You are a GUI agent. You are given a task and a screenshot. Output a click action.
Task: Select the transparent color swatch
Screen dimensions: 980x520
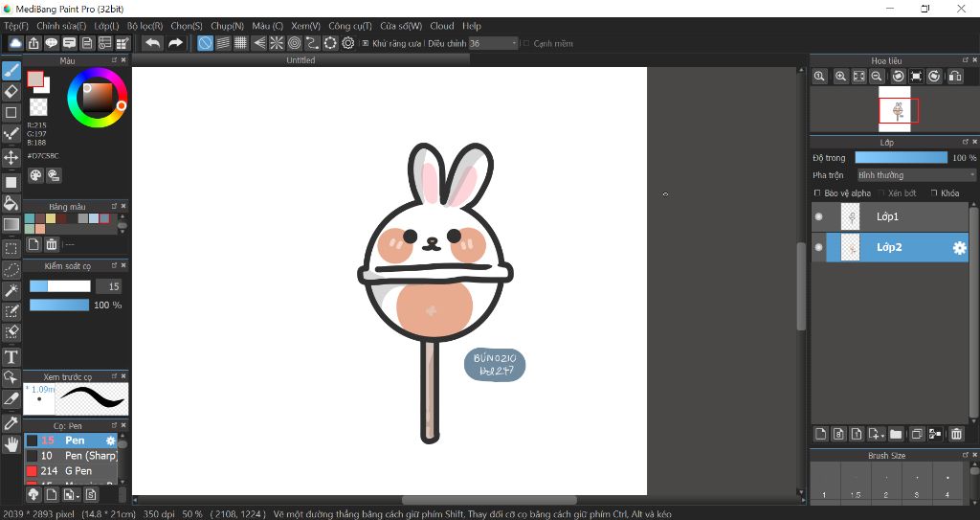pos(38,107)
